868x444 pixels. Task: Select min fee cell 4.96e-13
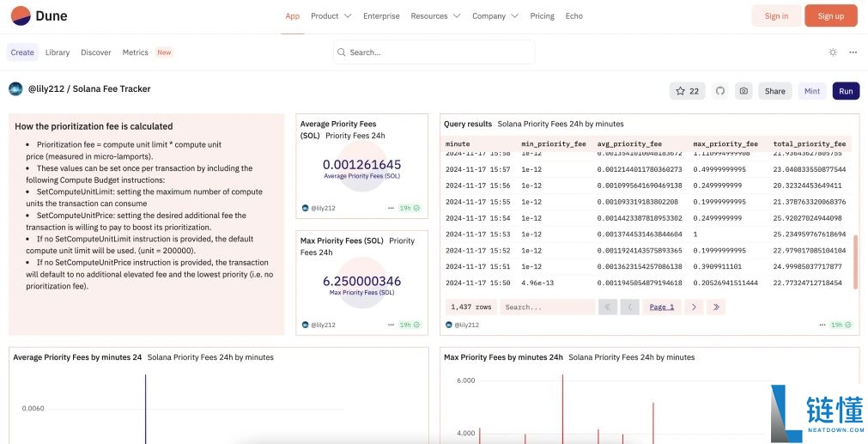coord(537,283)
